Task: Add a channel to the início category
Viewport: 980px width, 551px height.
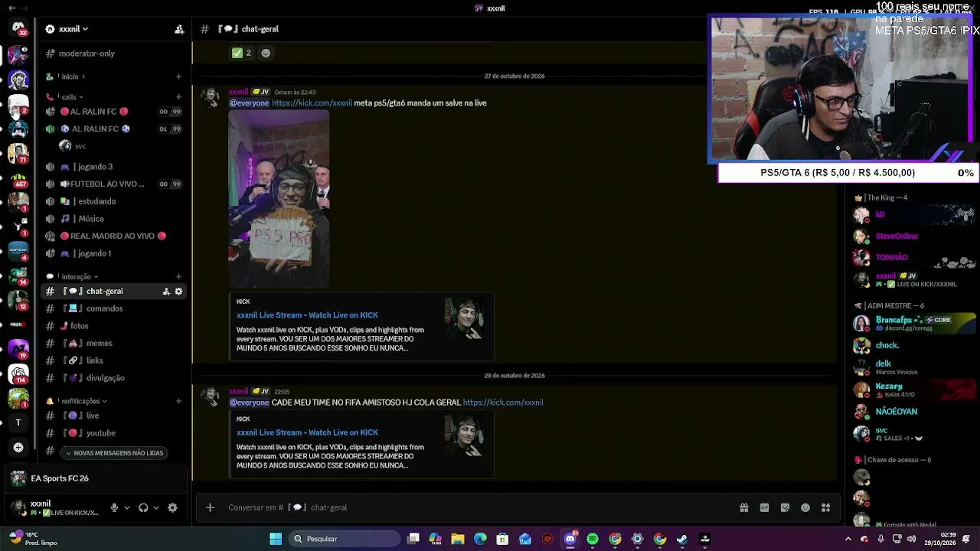Action: [178, 77]
